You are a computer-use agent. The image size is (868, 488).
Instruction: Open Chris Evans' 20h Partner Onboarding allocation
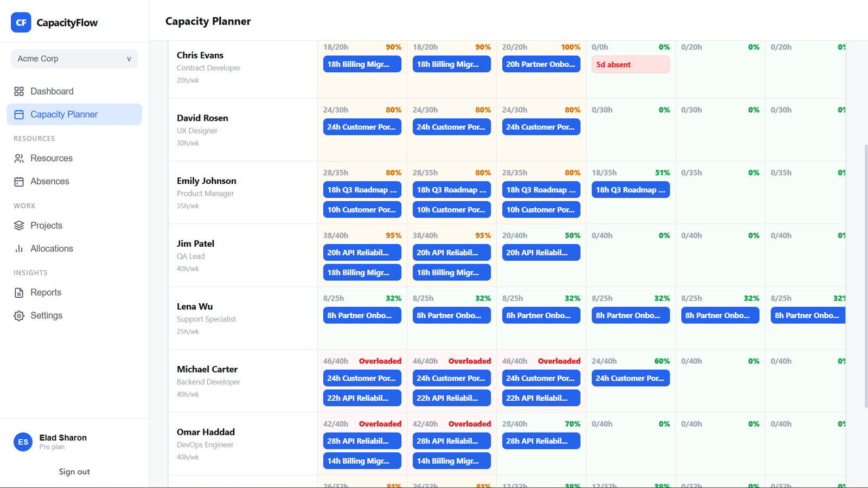click(x=541, y=64)
